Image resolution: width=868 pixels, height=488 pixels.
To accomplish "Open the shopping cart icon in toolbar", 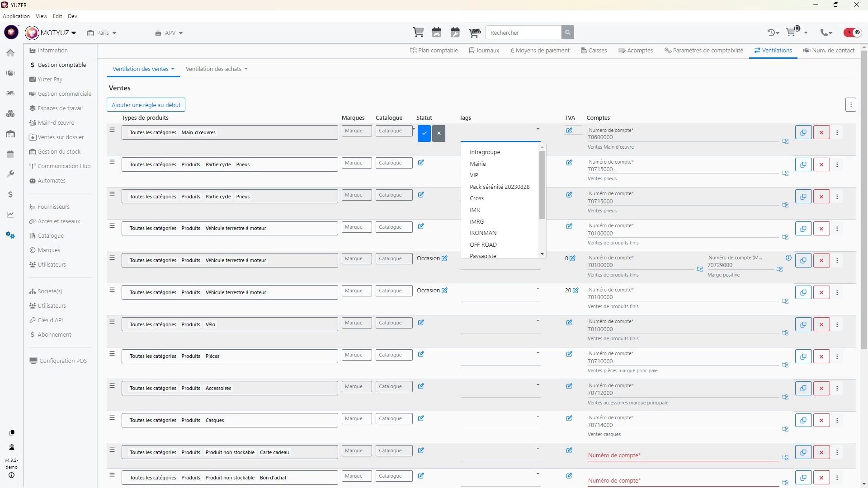I will tap(418, 33).
